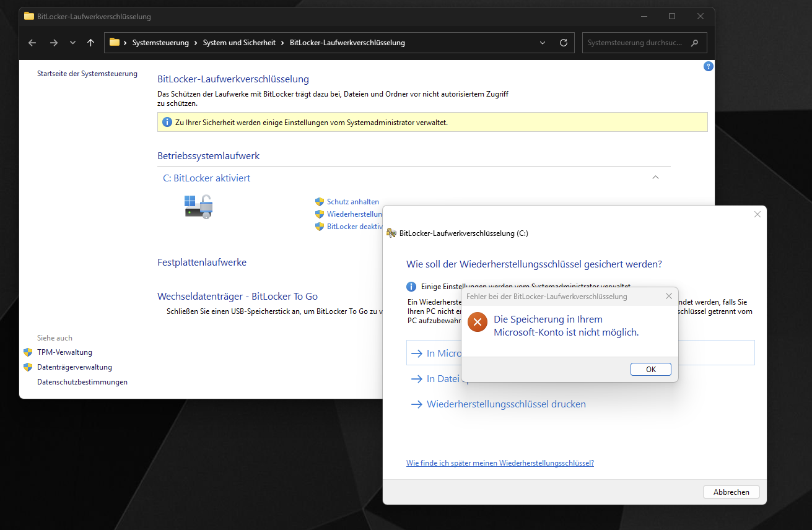Click the BitLocker key icon in wizard title

pyautogui.click(x=391, y=233)
